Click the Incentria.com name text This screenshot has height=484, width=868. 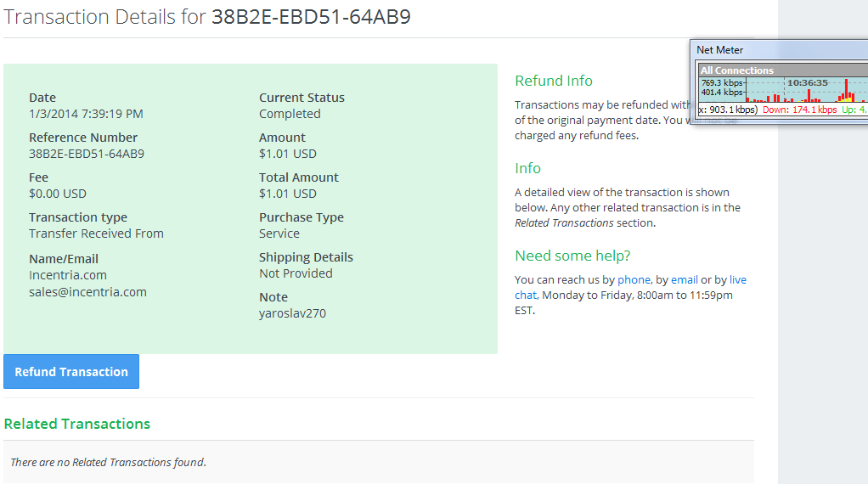click(68, 275)
